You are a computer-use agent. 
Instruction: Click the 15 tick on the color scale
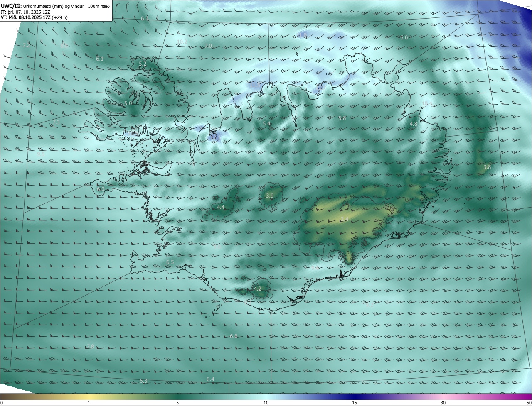(x=355, y=403)
